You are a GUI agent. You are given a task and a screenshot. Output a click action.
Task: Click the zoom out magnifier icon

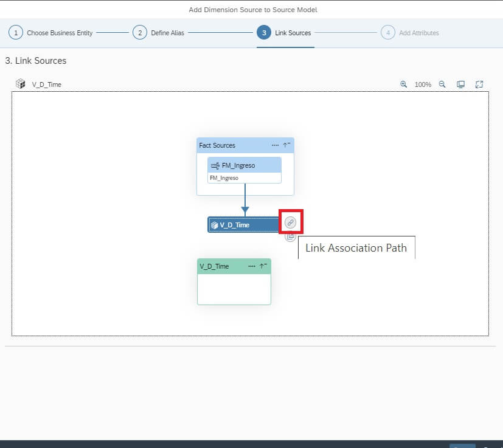click(x=442, y=84)
